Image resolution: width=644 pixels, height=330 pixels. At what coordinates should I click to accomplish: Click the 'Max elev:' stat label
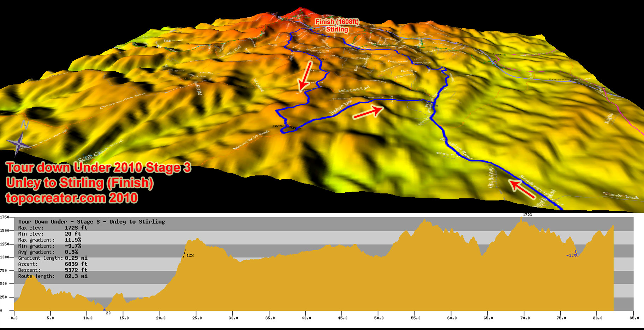(31, 228)
